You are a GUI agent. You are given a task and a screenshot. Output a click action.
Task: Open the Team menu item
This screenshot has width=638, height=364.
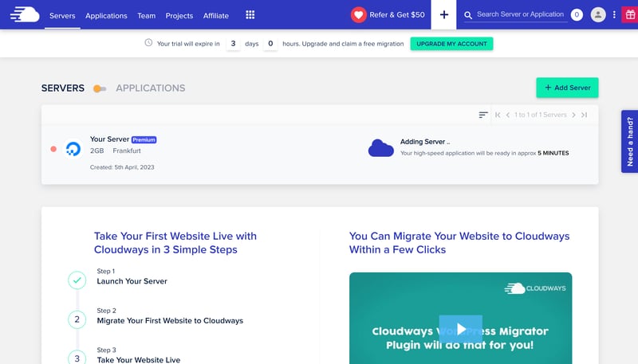(146, 15)
